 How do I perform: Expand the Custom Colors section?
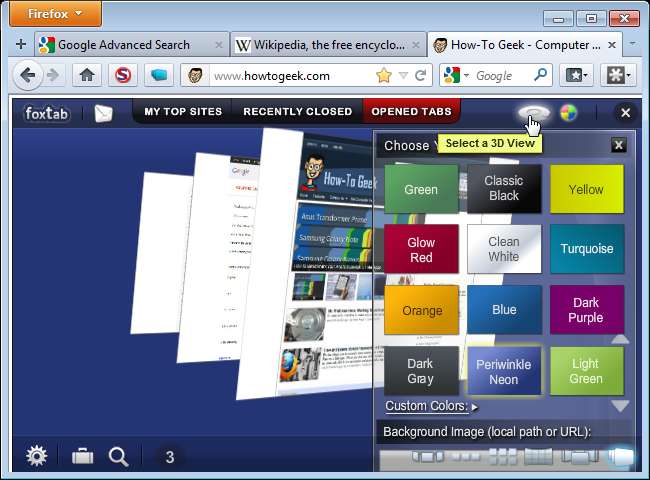(431, 406)
